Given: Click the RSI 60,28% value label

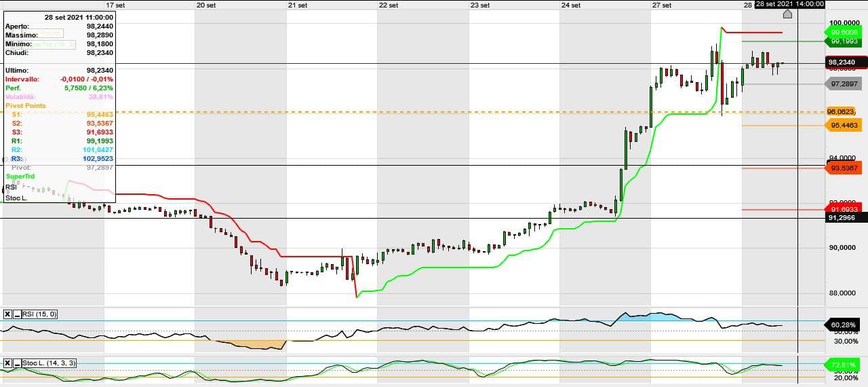Looking at the screenshot, I should (x=844, y=325).
